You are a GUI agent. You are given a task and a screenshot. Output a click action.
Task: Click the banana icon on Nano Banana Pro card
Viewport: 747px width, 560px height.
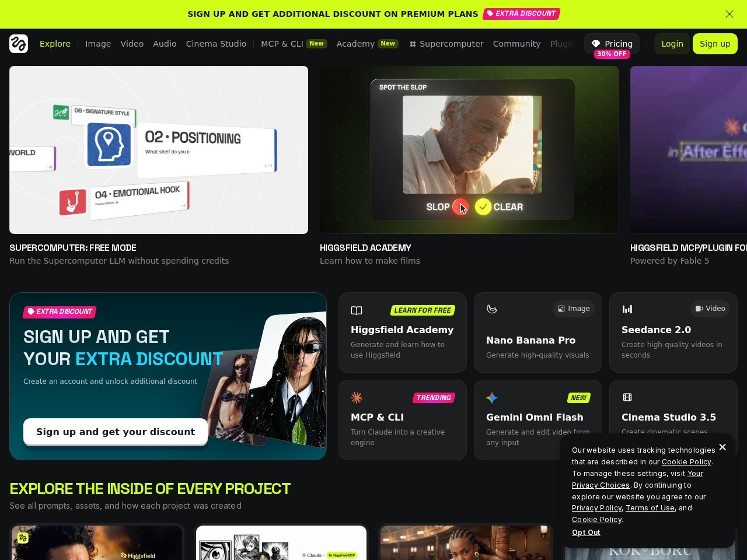[x=492, y=309]
